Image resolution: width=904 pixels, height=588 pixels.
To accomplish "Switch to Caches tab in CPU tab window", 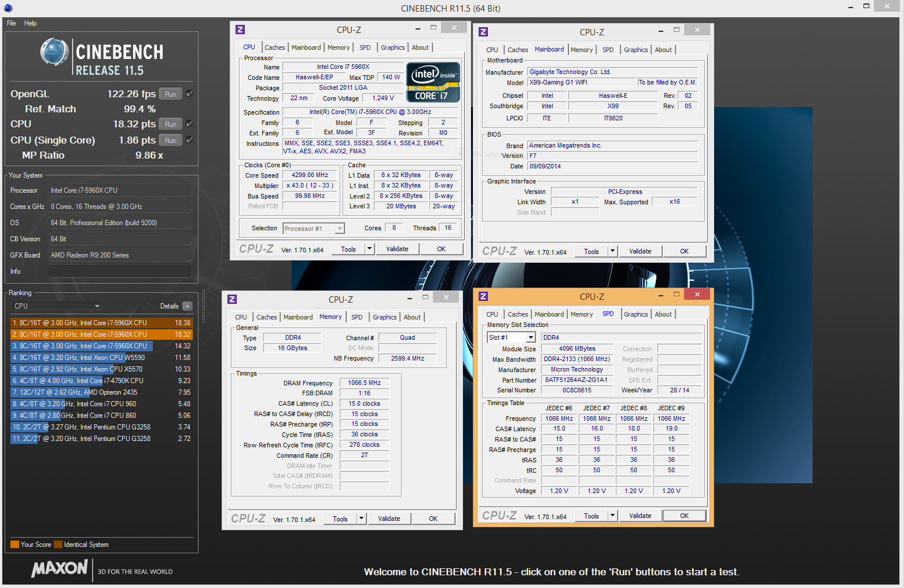I will pos(275,47).
